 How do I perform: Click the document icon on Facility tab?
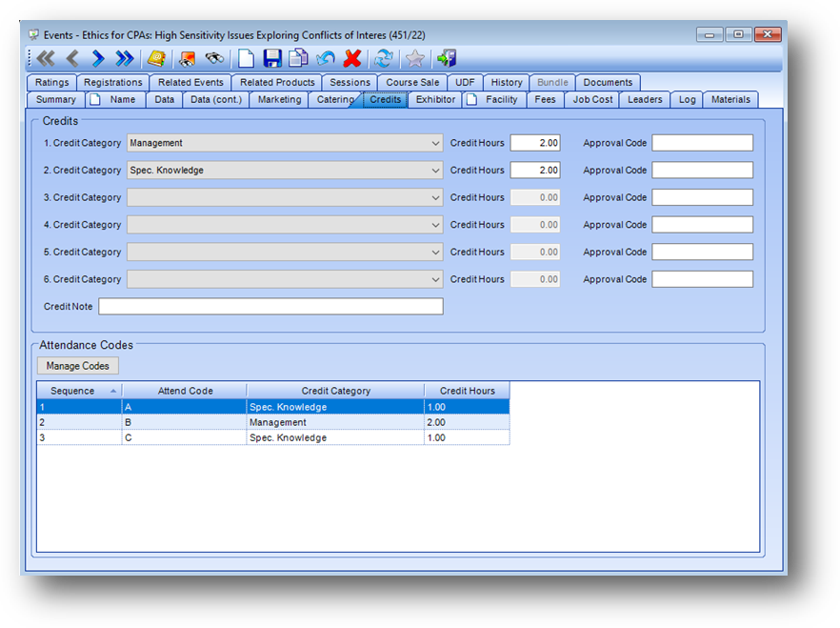pos(471,100)
